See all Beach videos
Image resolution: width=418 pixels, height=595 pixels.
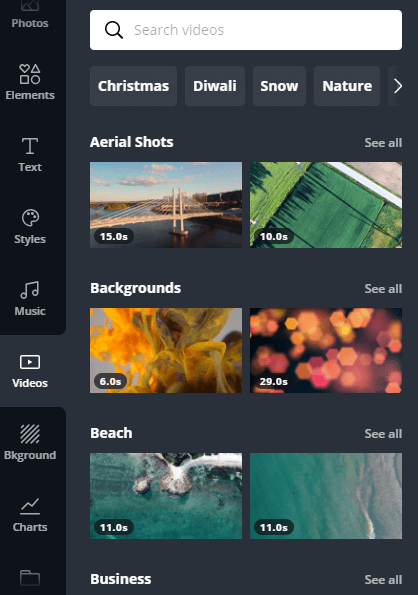383,434
